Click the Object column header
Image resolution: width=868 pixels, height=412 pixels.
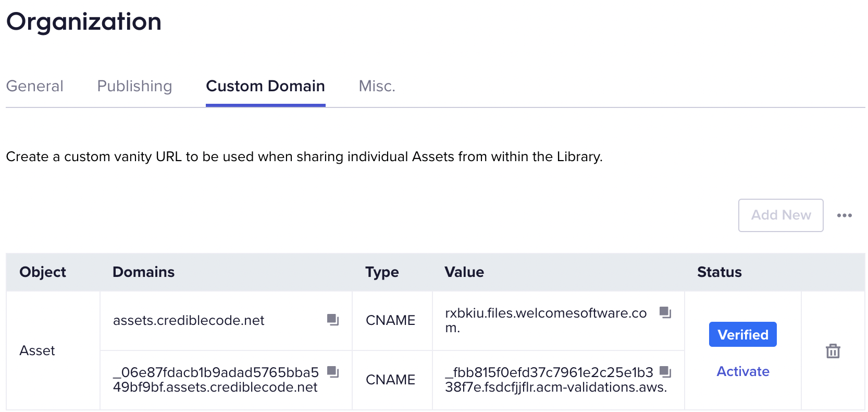[43, 272]
